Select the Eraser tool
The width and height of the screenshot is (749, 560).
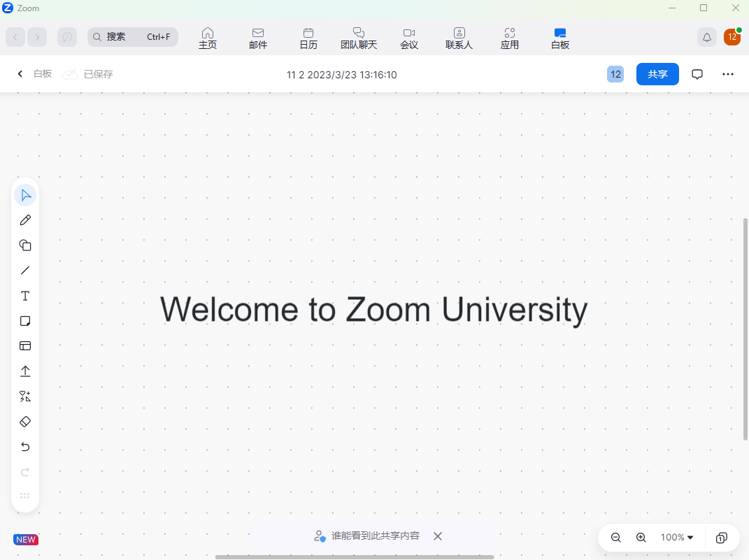pos(25,422)
